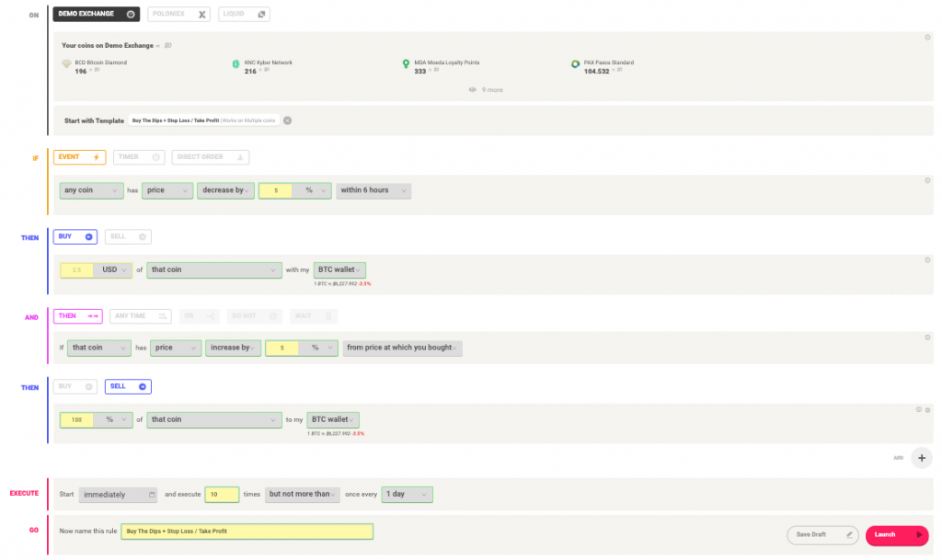Select the DO NOT operator
The height and width of the screenshot is (560, 942).
click(254, 316)
